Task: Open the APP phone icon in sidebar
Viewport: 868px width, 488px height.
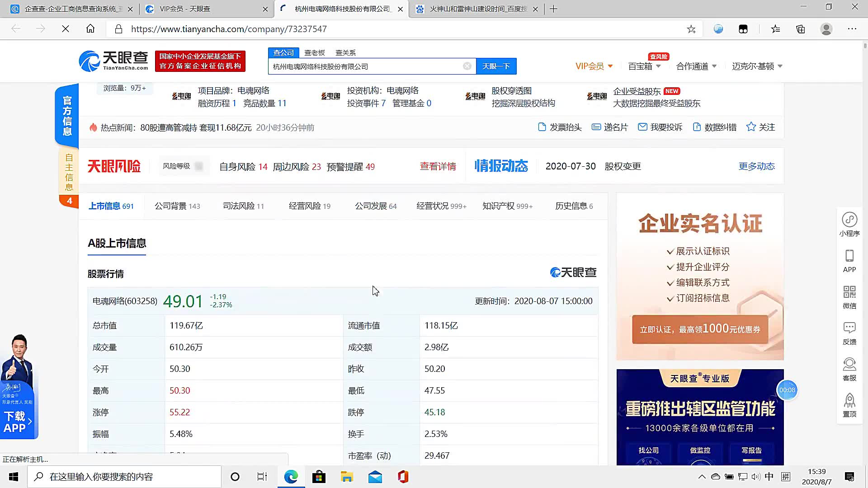Action: (849, 261)
